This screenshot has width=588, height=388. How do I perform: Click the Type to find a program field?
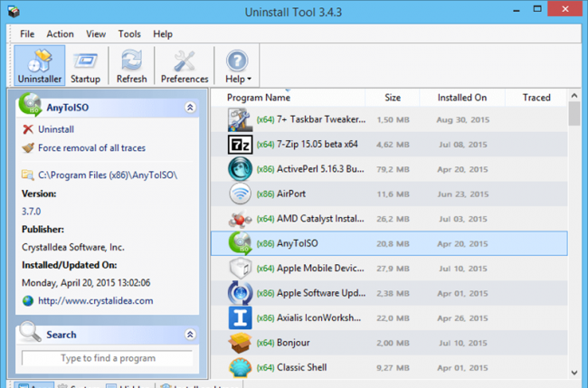pyautogui.click(x=108, y=358)
